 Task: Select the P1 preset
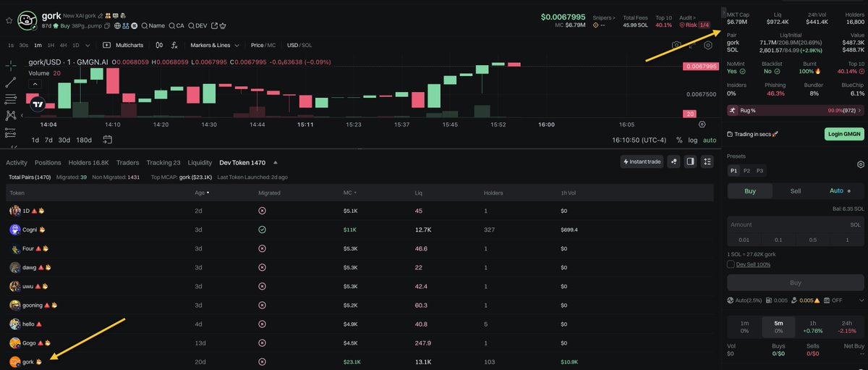(x=733, y=170)
